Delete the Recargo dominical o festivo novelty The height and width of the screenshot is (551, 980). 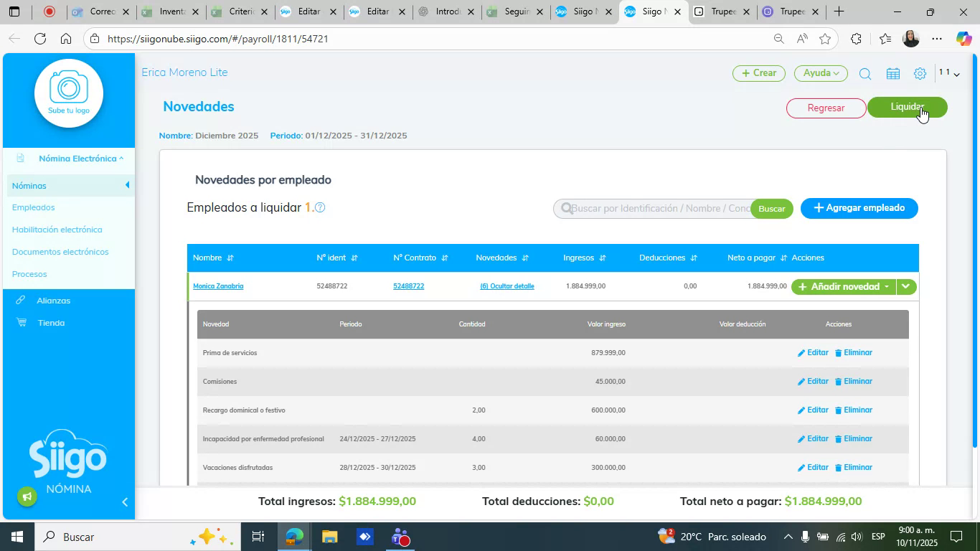pos(854,410)
